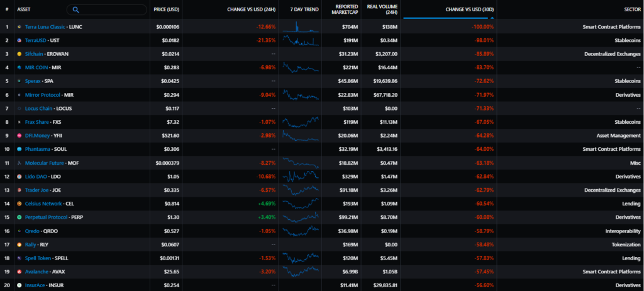
Task: Click the Lido DAO coin icon
Action: tap(19, 177)
